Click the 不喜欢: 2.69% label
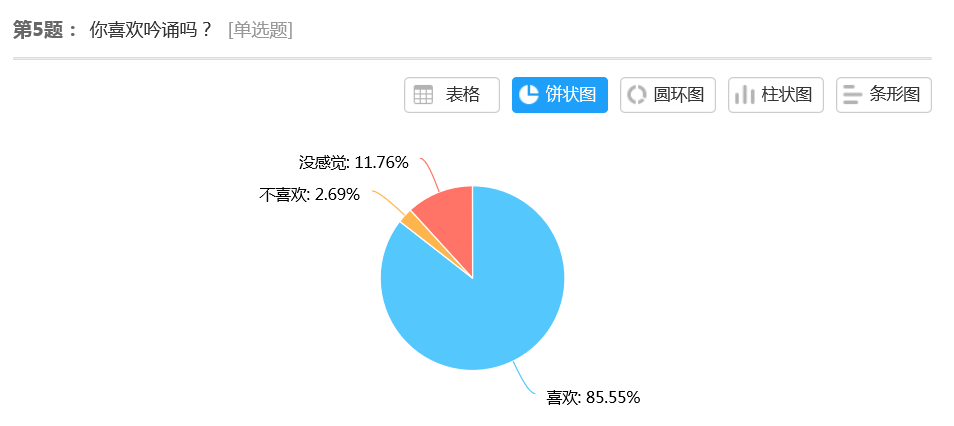954x426 pixels. click(309, 194)
